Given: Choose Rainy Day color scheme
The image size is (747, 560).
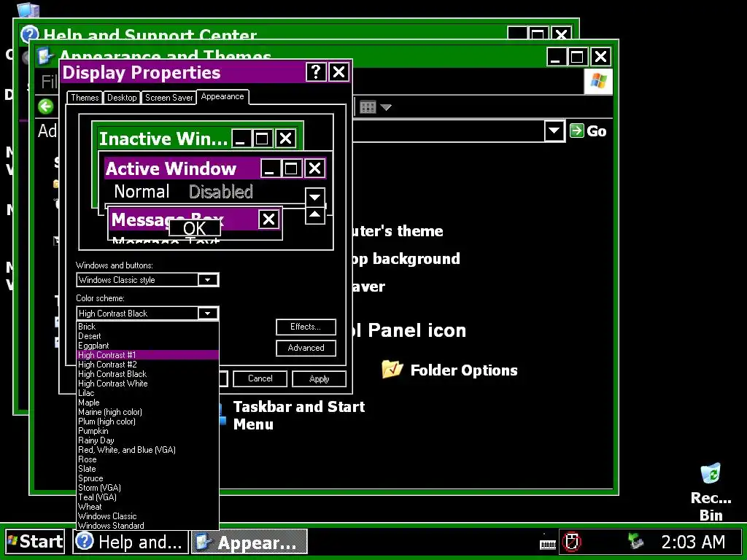Looking at the screenshot, I should coord(147,440).
